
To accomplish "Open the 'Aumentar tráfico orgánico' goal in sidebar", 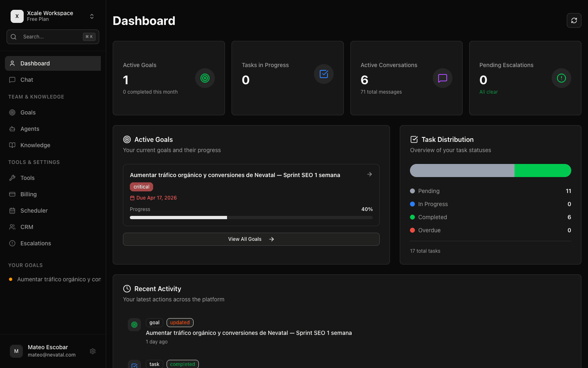I will click(x=55, y=279).
